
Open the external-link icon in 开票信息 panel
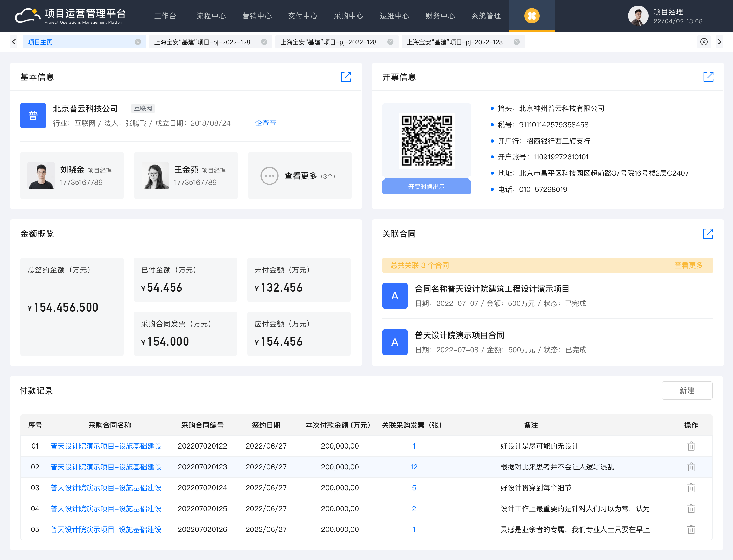[x=708, y=77]
